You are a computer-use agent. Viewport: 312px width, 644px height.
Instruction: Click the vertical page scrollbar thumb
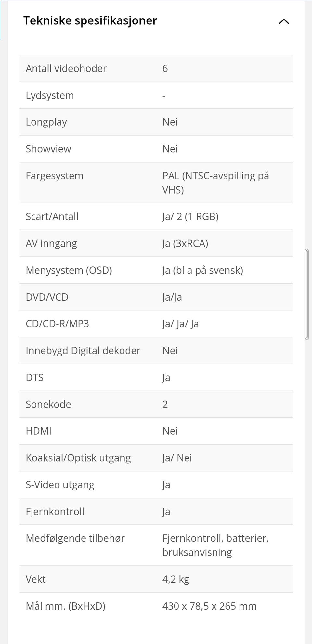click(x=306, y=294)
